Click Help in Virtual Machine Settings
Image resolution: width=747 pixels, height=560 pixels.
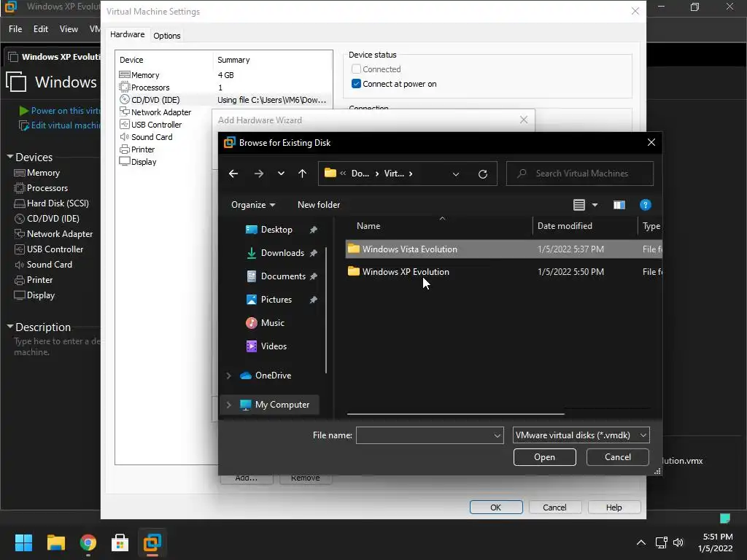pyautogui.click(x=614, y=507)
